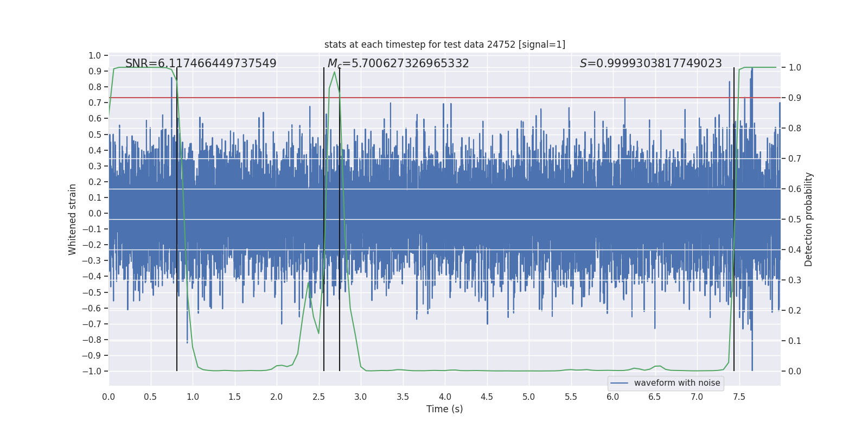This screenshot has width=868, height=434.
Task: Click the Mc=5.700627326965332 annotation
Action: point(398,63)
